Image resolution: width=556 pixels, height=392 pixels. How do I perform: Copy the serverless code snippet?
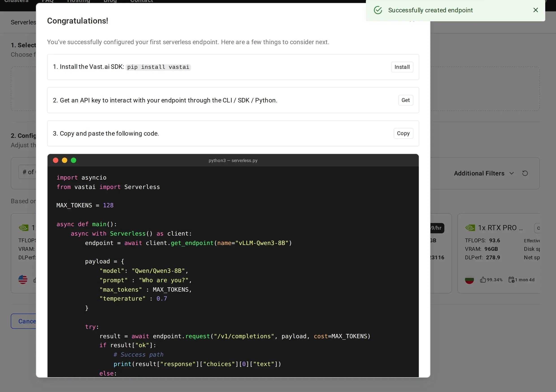[x=403, y=133]
